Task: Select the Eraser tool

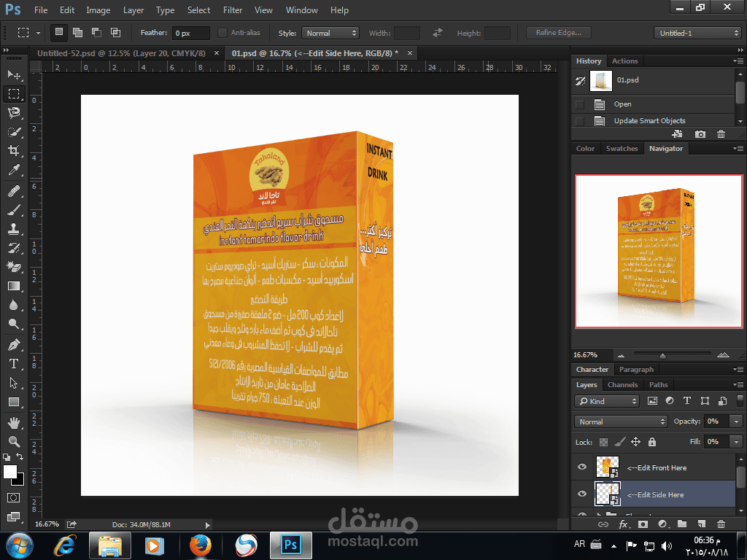Action: point(14,267)
